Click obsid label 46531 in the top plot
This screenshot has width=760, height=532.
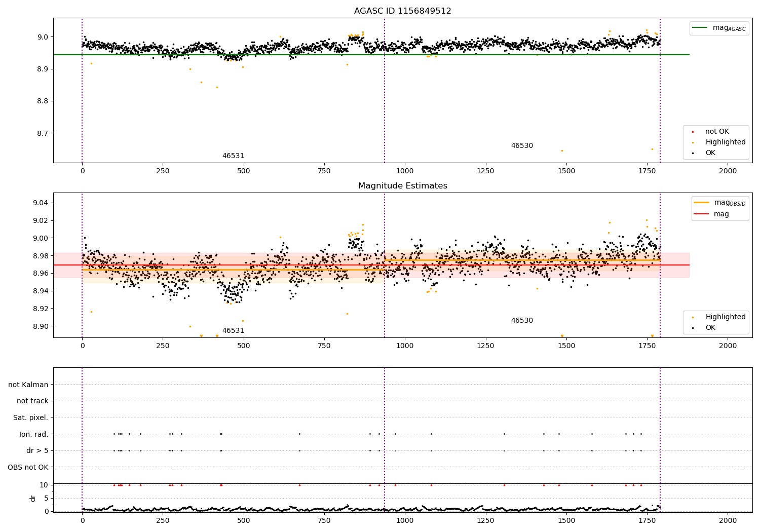(233, 156)
